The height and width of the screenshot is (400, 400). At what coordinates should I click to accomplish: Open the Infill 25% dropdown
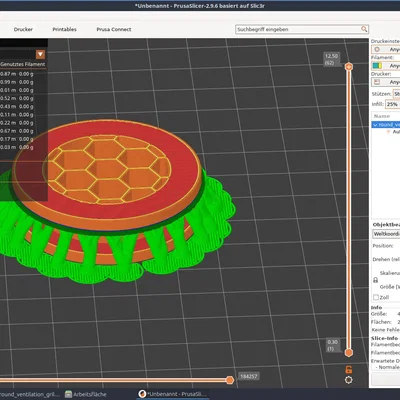(x=393, y=104)
